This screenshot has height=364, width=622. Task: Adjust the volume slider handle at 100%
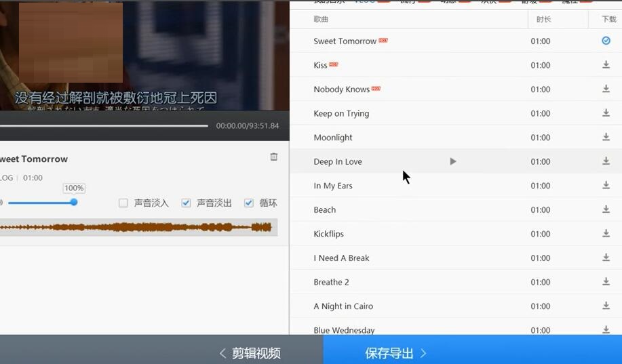tap(74, 202)
